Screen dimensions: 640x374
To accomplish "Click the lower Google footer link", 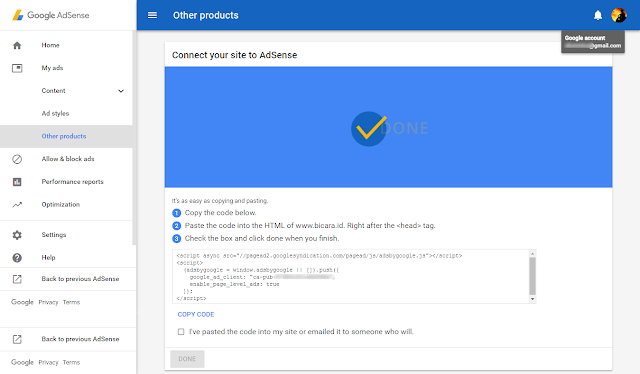I will pyautogui.click(x=22, y=362).
